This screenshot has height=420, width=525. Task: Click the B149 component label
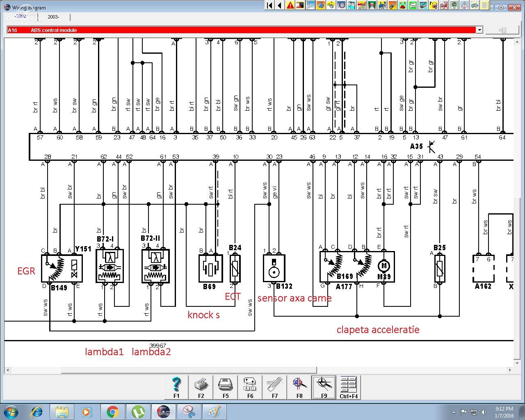point(59,288)
